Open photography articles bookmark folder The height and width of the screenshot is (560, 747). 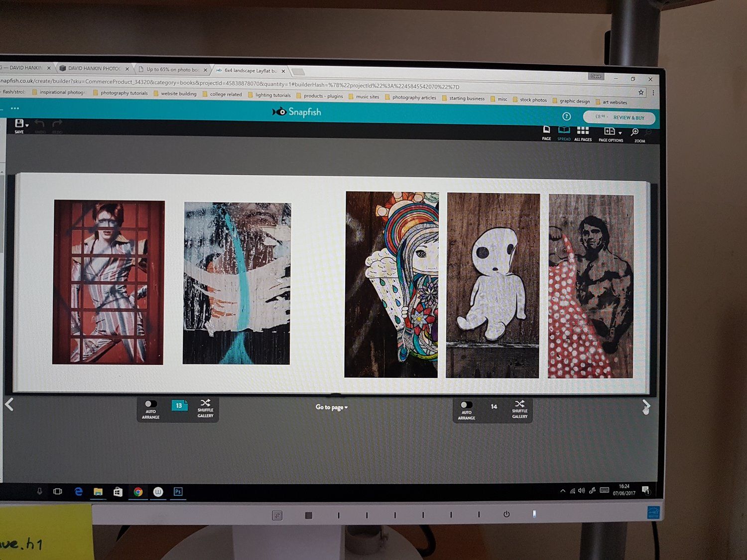(410, 98)
